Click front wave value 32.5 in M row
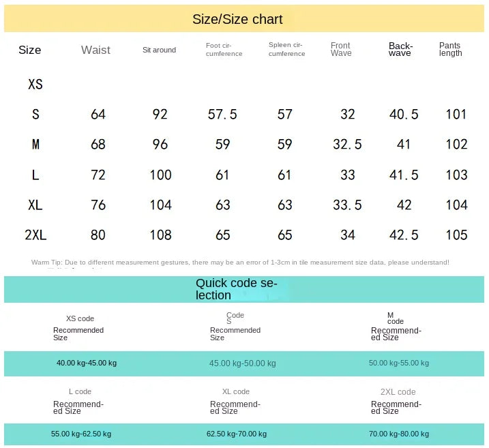 (x=347, y=145)
